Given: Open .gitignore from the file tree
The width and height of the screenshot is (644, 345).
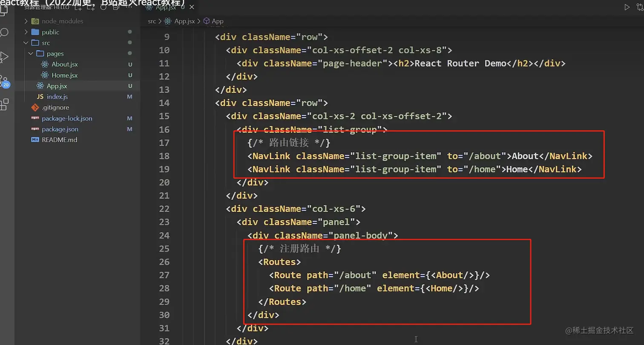Looking at the screenshot, I should 55,108.
